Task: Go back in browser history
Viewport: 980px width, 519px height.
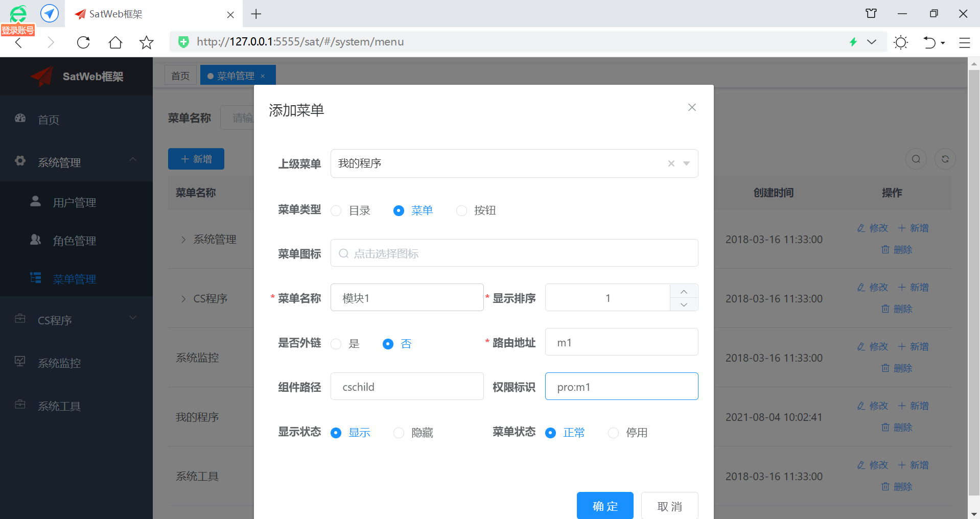Action: tap(19, 42)
